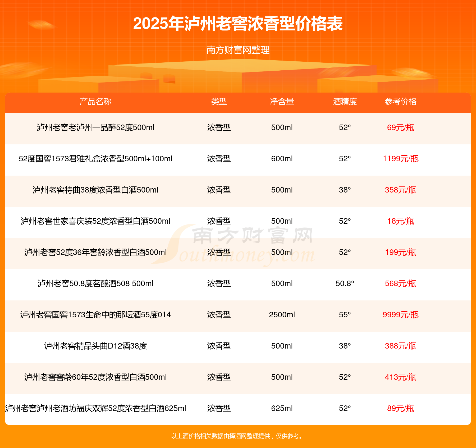Select the 产品名称 column header
This screenshot has width=476, height=448.
(x=95, y=102)
